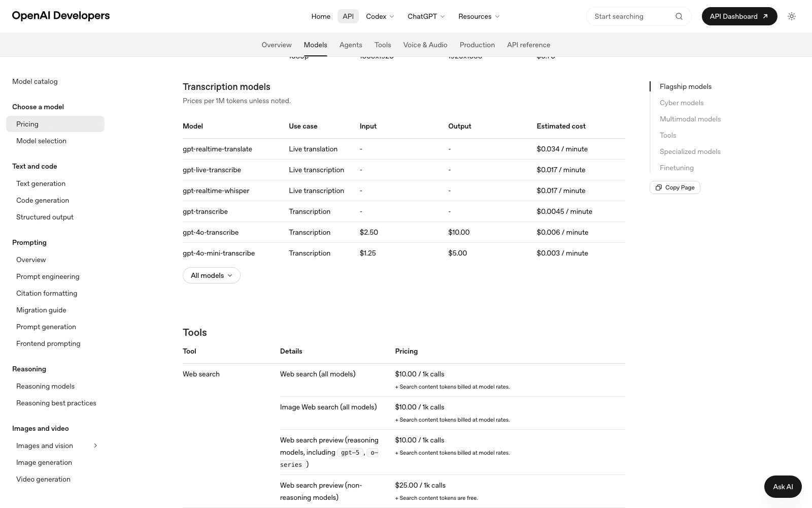Open Migration guide sidebar link

coord(41,310)
